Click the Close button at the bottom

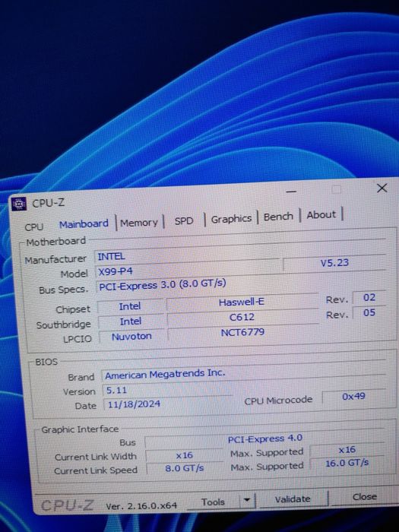coord(364,497)
